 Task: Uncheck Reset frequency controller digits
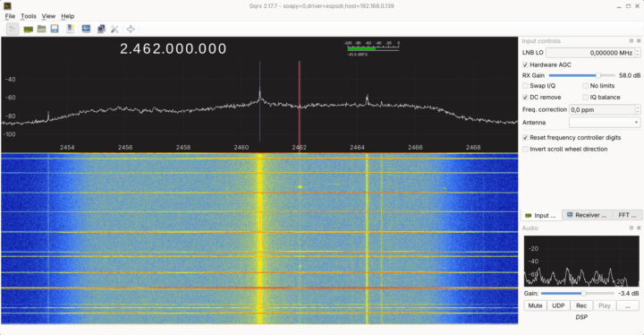pos(525,137)
